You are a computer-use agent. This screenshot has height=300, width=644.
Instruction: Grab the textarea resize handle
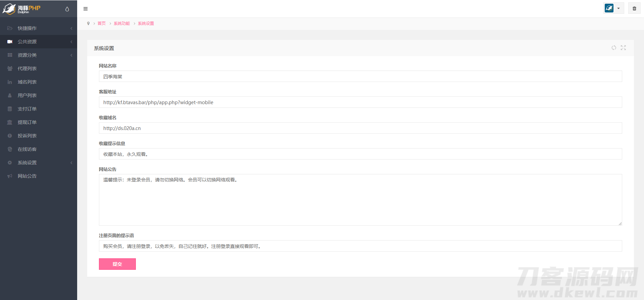point(620,224)
